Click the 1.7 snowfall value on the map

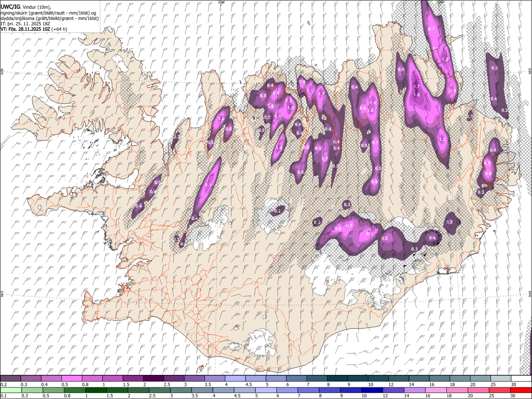[x=416, y=87]
